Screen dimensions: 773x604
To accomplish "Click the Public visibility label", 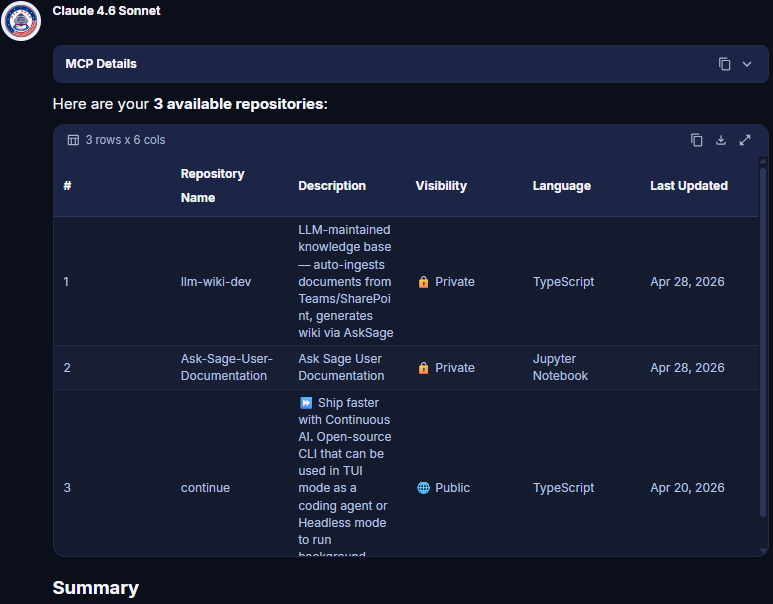I will [x=453, y=488].
